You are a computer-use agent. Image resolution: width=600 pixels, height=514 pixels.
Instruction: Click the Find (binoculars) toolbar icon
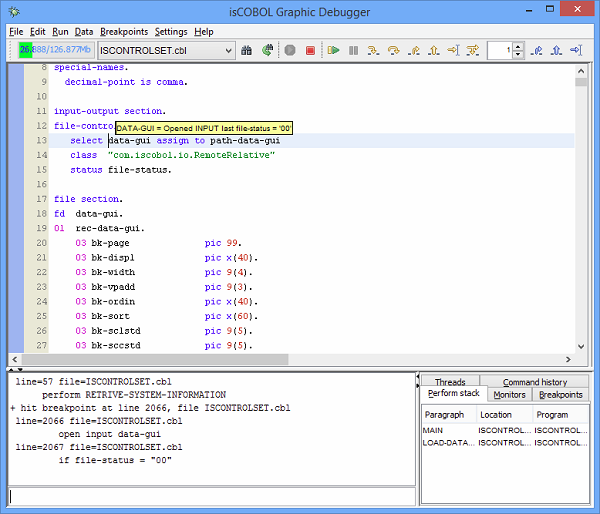(x=247, y=50)
